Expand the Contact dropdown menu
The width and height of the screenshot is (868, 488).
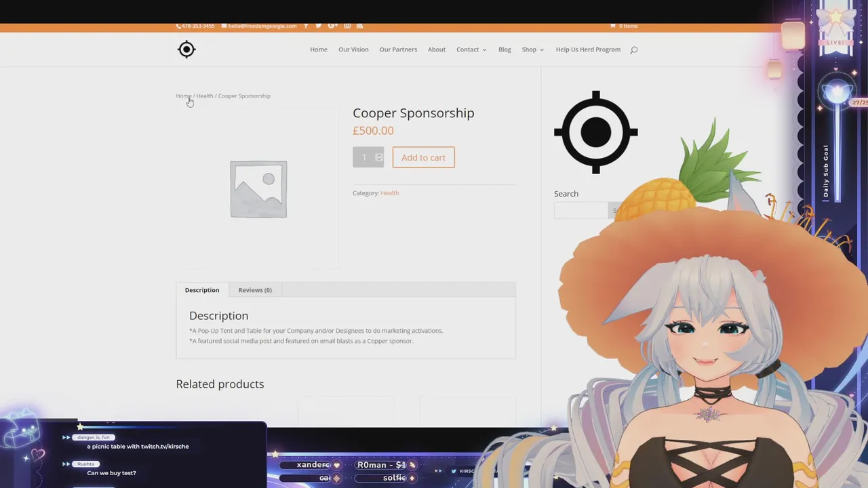point(471,49)
